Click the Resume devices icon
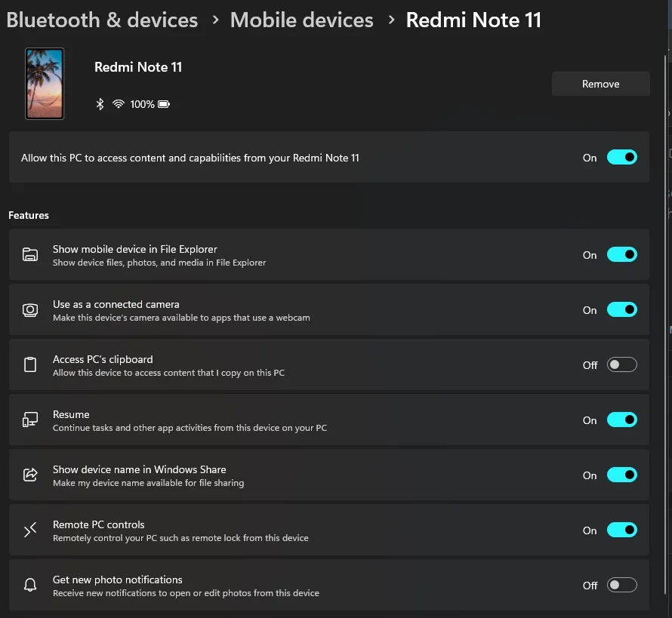The height and width of the screenshot is (618, 672). [x=30, y=420]
